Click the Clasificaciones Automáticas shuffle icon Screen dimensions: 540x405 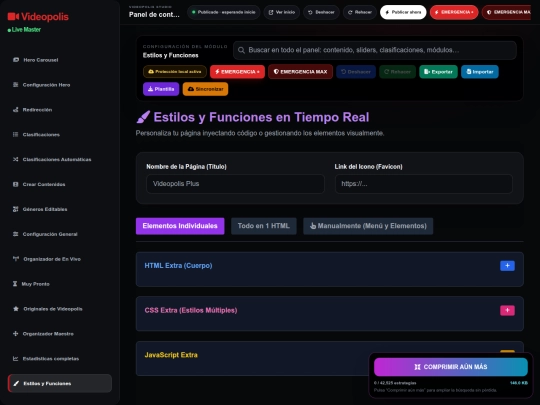[15, 159]
